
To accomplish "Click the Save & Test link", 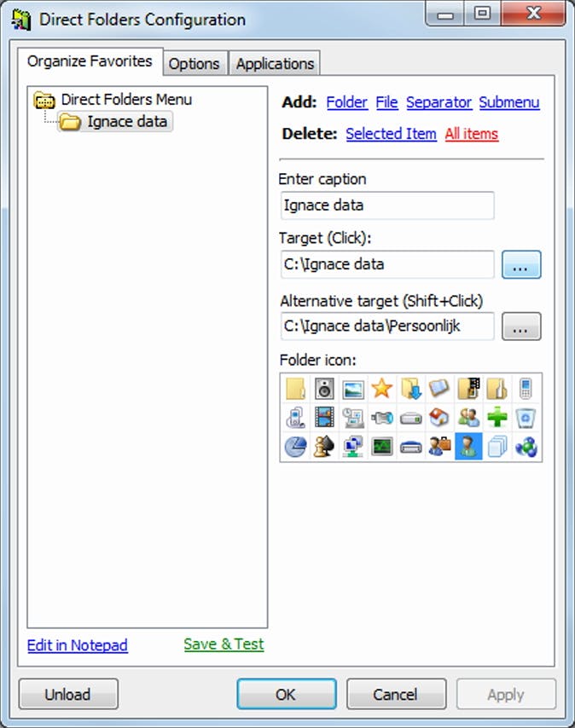I will click(x=224, y=644).
